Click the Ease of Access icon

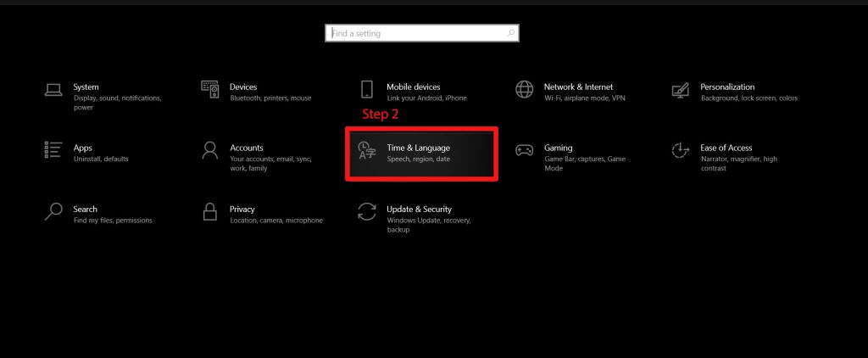681,150
